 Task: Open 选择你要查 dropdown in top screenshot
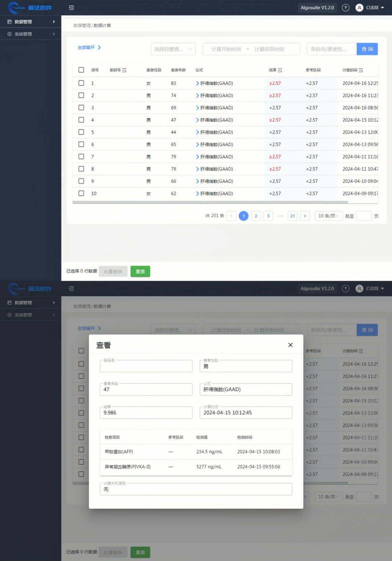173,49
